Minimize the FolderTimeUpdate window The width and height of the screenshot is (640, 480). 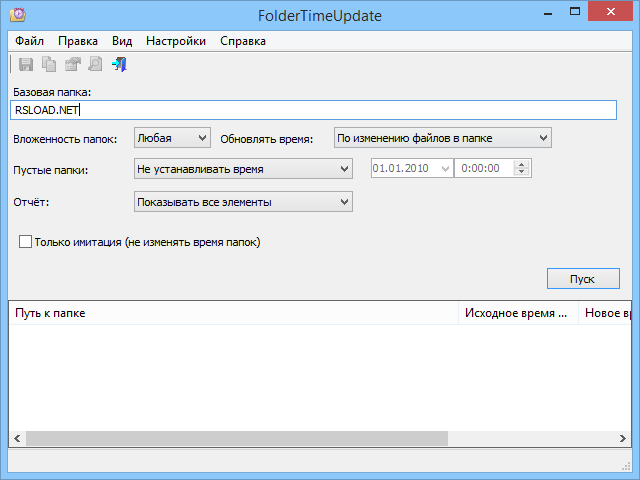(x=548, y=13)
